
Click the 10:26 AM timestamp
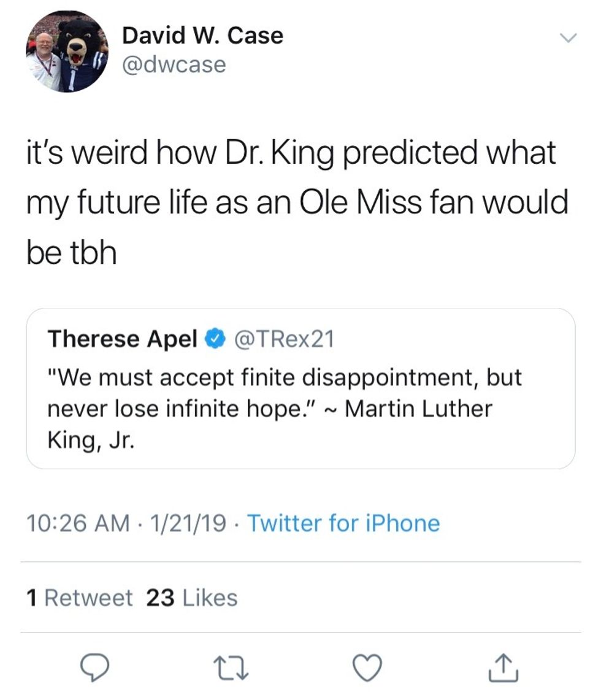click(78, 523)
